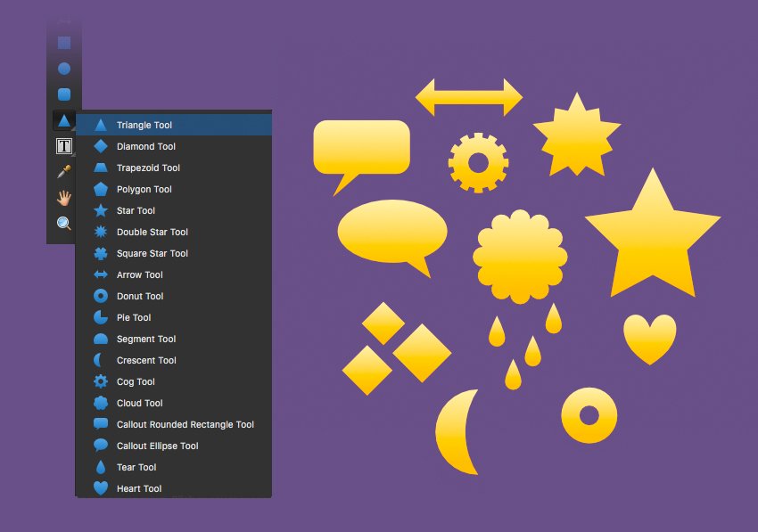
Task: Select the Rectangle tool in the toolbar
Action: click(64, 43)
